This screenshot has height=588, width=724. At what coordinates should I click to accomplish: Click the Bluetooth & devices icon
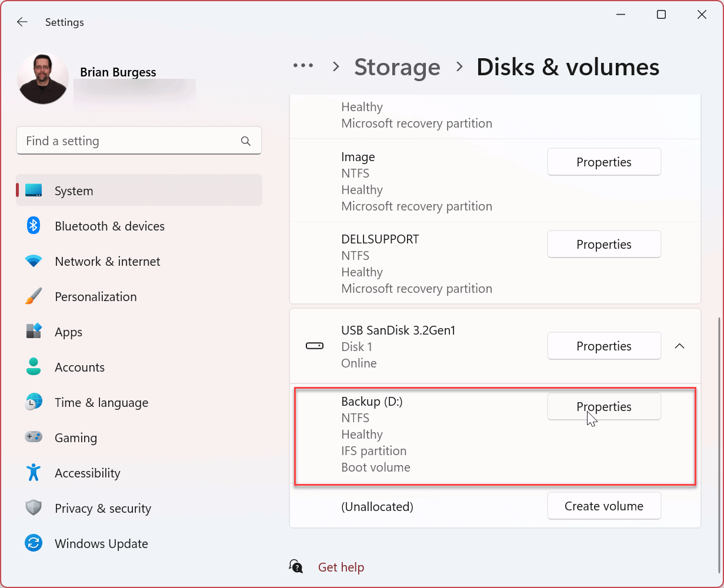pyautogui.click(x=34, y=226)
